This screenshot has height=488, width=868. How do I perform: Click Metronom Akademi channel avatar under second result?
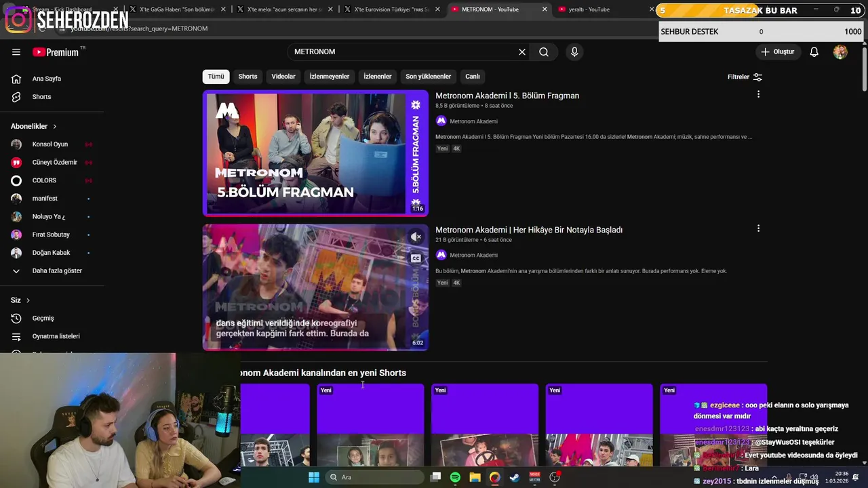(441, 255)
